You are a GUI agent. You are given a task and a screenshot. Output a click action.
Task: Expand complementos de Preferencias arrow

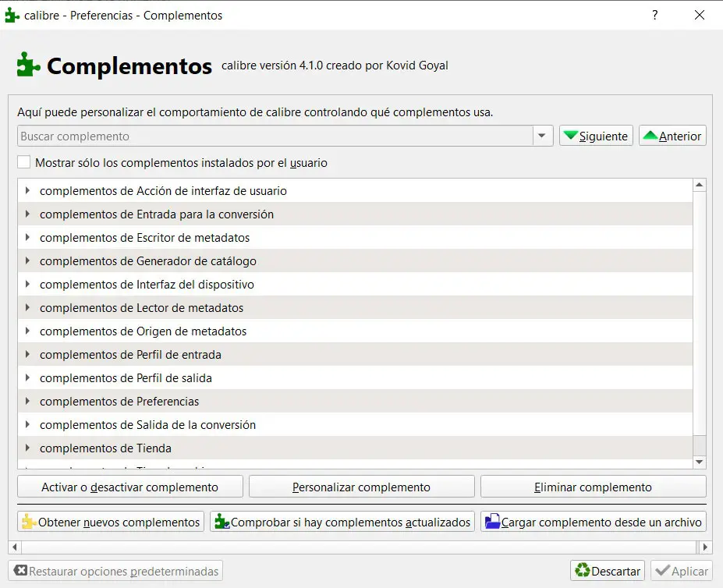[27, 401]
